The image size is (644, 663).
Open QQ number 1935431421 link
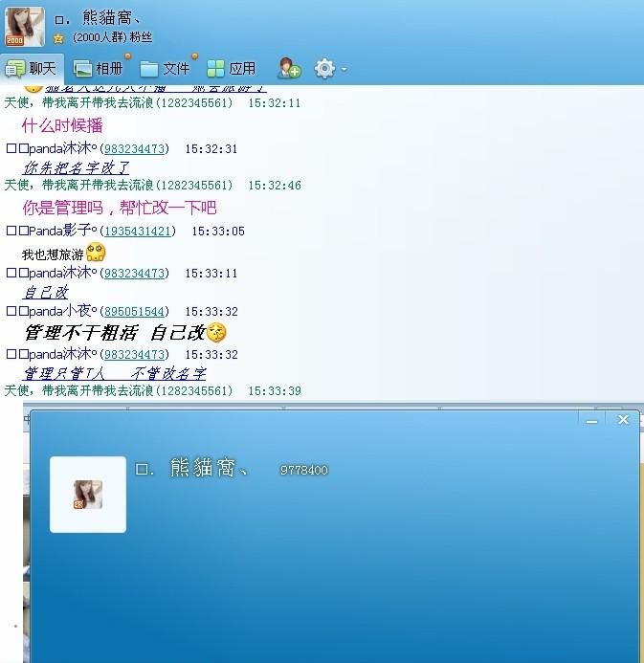[x=138, y=232]
